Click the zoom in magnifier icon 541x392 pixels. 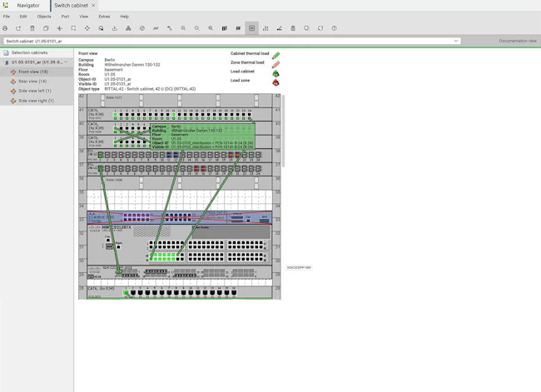(x=183, y=28)
